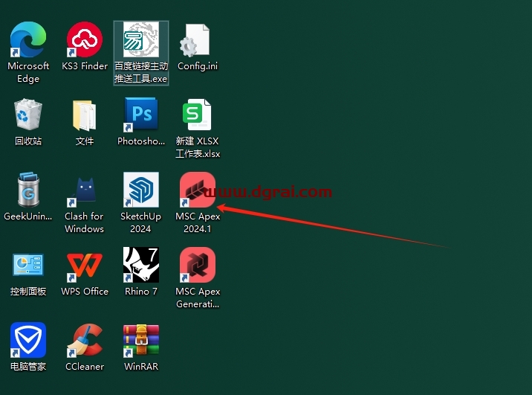
Task: Select the CCleaner shortcut icon
Action: point(85,340)
